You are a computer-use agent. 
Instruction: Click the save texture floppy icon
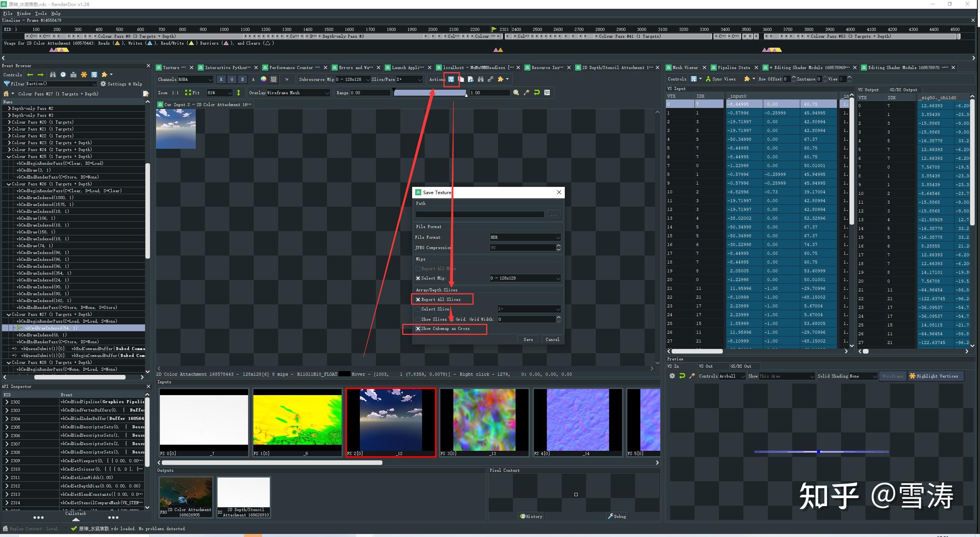coord(451,79)
